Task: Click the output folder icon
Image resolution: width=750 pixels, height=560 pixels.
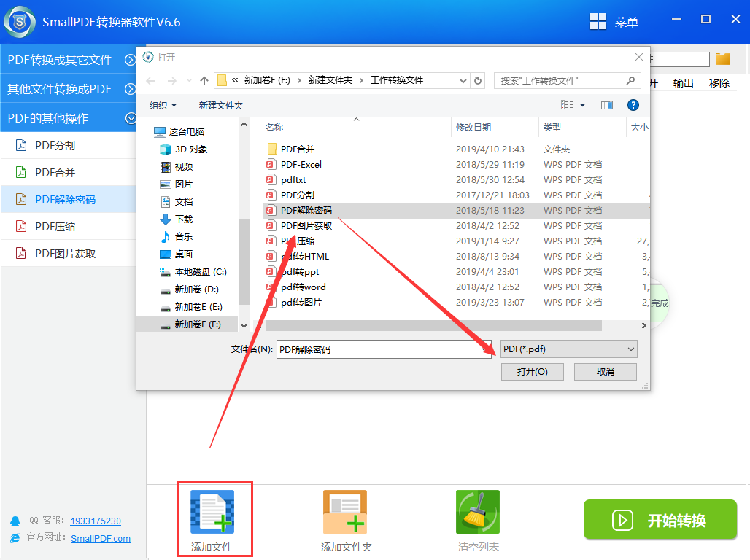Action: pos(723,59)
